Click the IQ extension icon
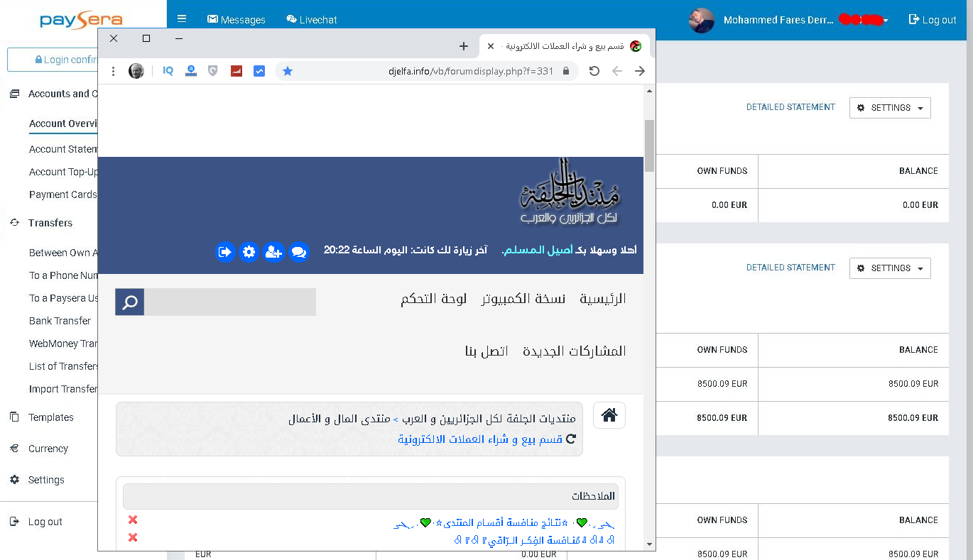The image size is (973, 560). tap(168, 71)
